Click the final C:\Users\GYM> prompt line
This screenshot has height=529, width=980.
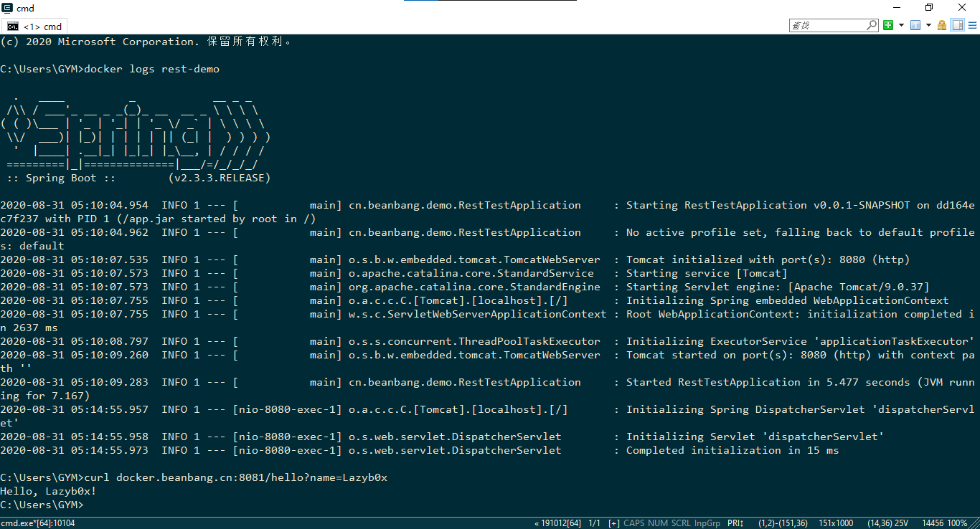pos(42,505)
